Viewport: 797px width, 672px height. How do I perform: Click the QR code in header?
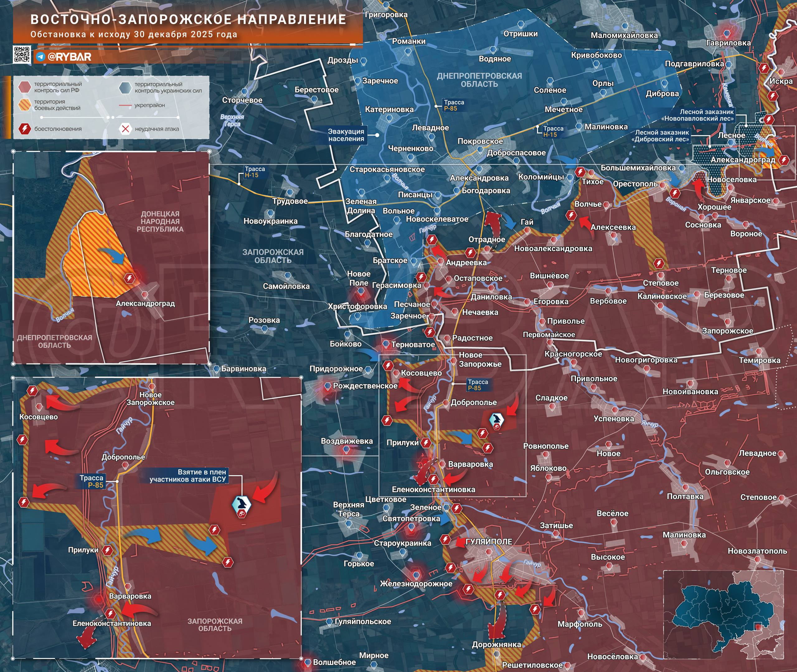pos(22,54)
